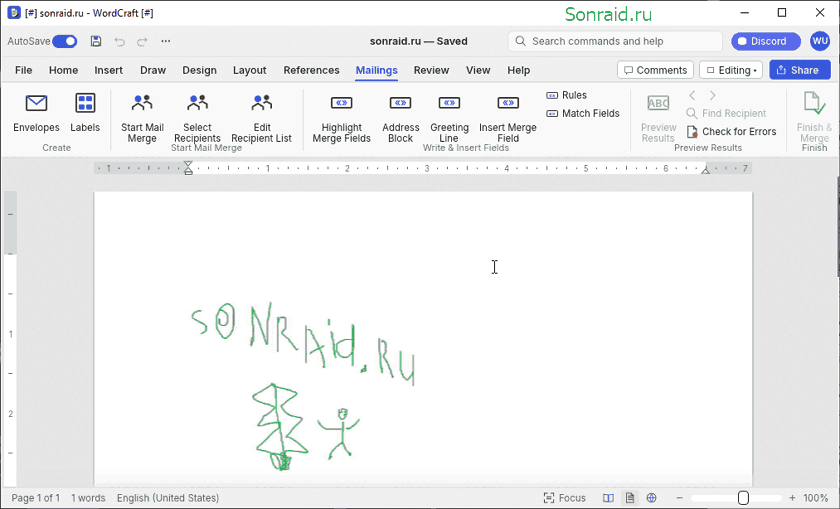Insert a Greeting Line

pos(449,118)
